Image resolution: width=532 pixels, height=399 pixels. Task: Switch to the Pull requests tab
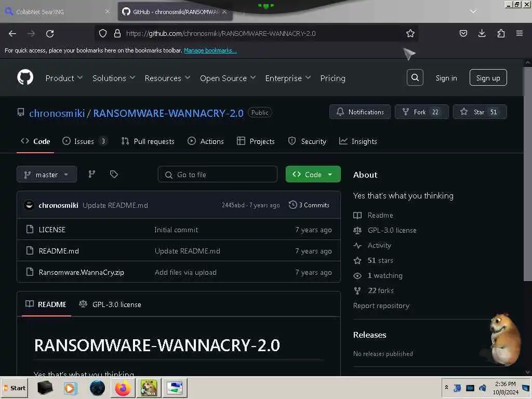148,141
